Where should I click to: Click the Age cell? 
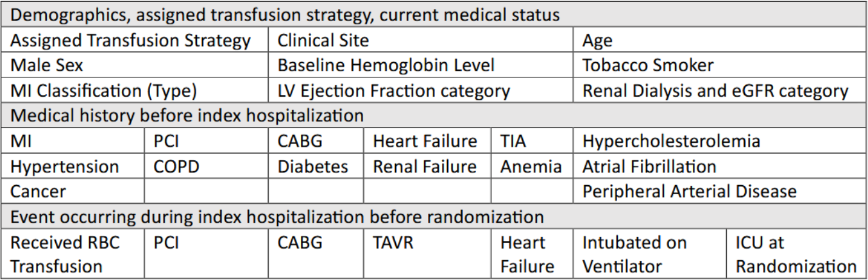click(719, 41)
